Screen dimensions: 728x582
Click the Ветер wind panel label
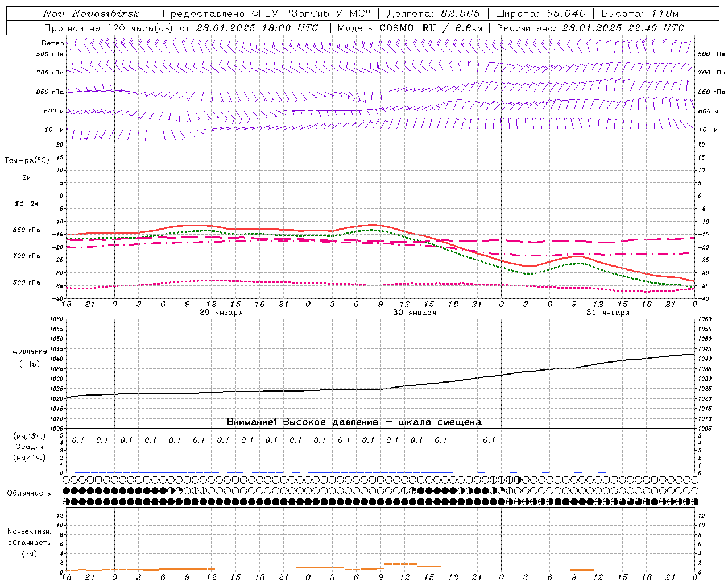pos(52,43)
